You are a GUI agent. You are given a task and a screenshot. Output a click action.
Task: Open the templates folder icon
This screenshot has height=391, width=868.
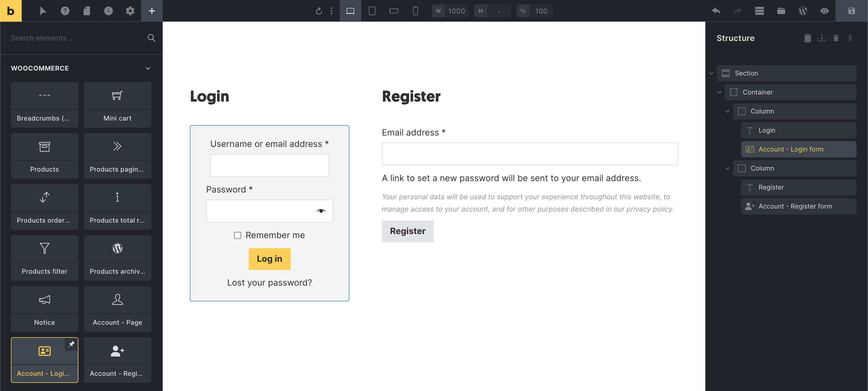pyautogui.click(x=781, y=11)
